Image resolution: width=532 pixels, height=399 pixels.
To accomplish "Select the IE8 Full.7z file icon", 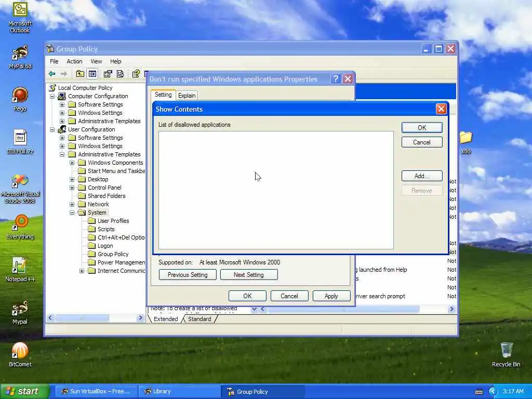I will pos(20,142).
